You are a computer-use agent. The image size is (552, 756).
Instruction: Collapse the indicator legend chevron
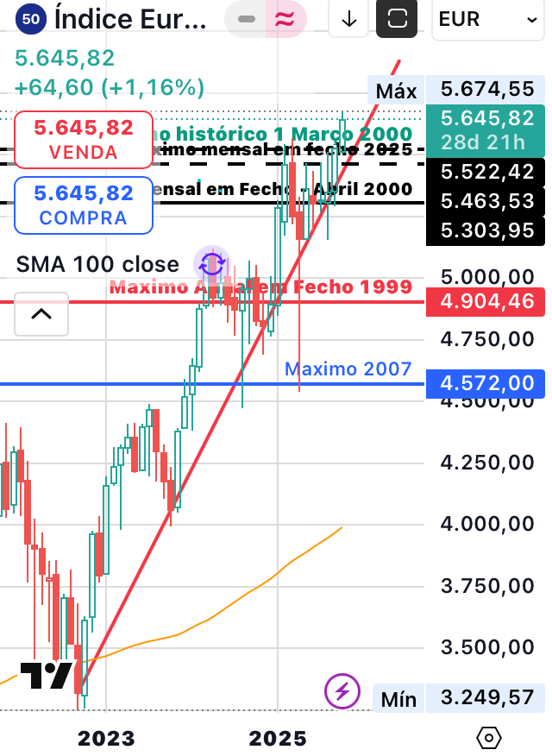click(x=41, y=314)
